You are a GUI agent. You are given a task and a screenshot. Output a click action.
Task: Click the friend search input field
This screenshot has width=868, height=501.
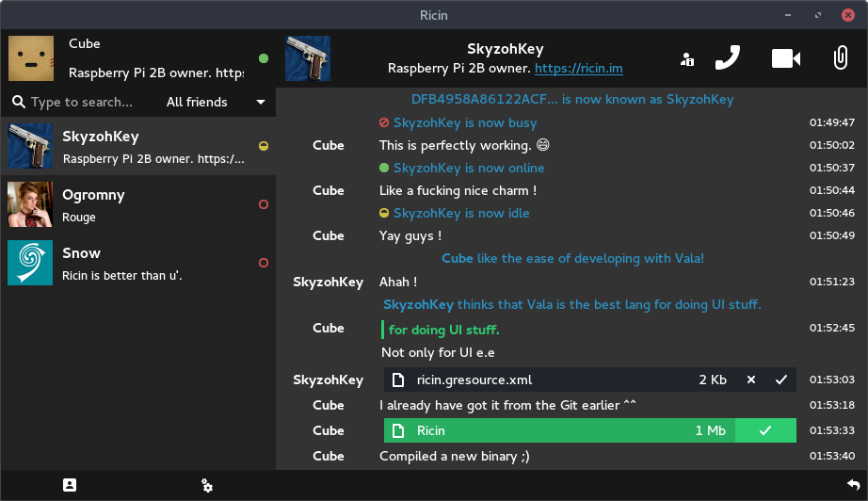pyautogui.click(x=85, y=102)
